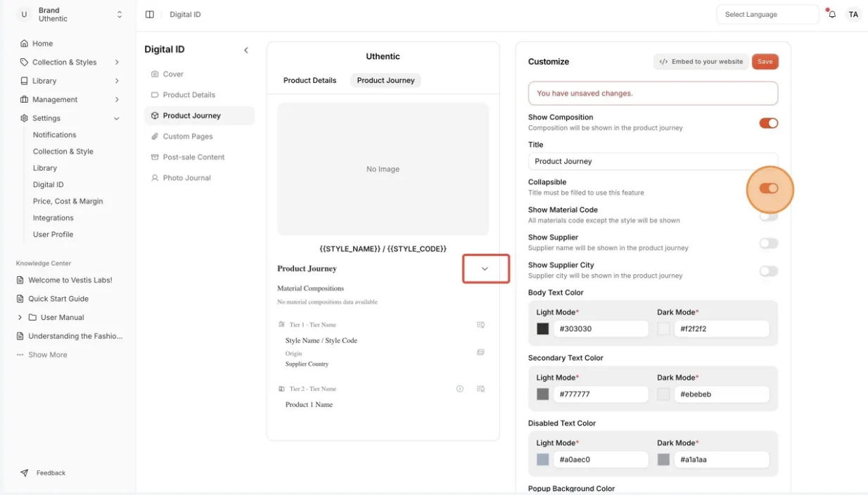Click Disabled Text light mode #a0aec0 swatch
Image resolution: width=868 pixels, height=495 pixels.
point(542,459)
